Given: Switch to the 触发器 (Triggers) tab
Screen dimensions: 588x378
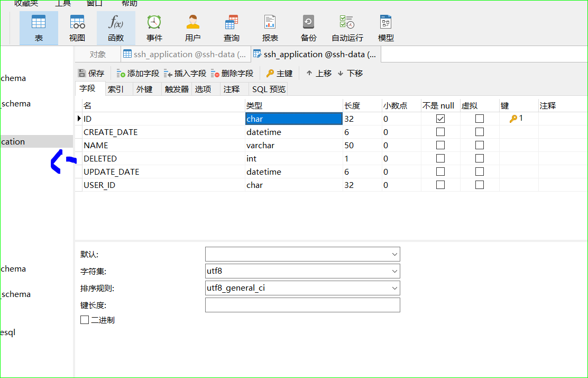Looking at the screenshot, I should click(177, 89).
